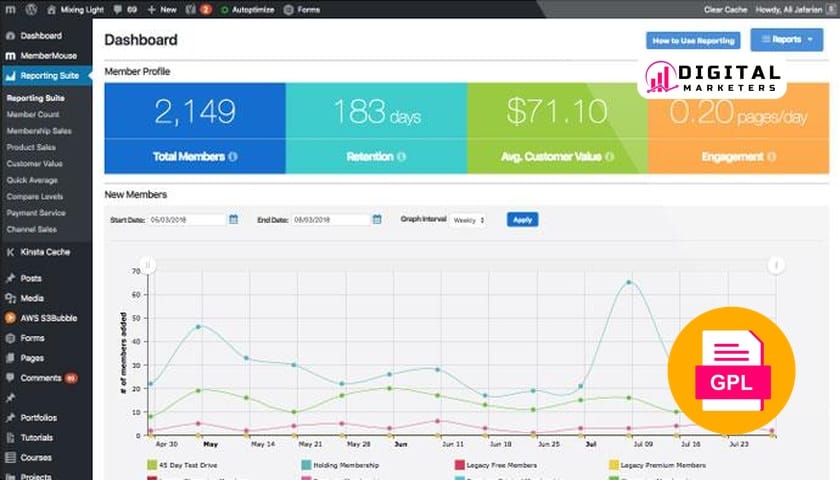Click the Kinsta Cache sidebar icon
The width and height of the screenshot is (840, 480).
[x=10, y=252]
